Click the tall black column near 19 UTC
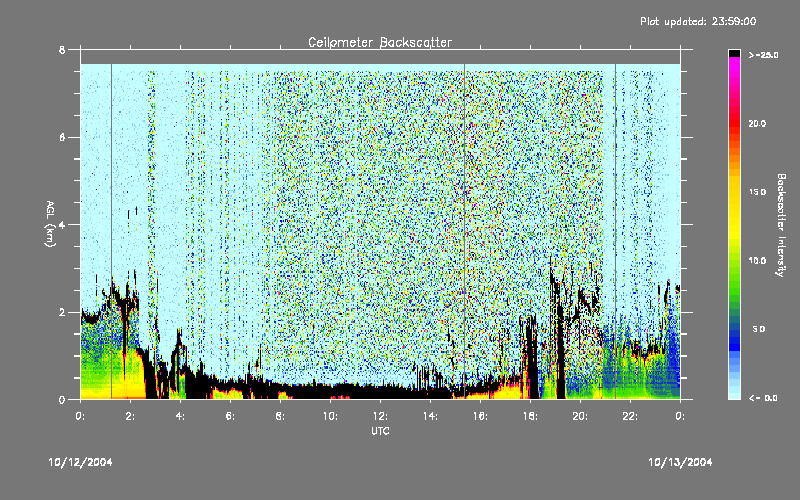The height and width of the screenshot is (500, 800). click(561, 352)
